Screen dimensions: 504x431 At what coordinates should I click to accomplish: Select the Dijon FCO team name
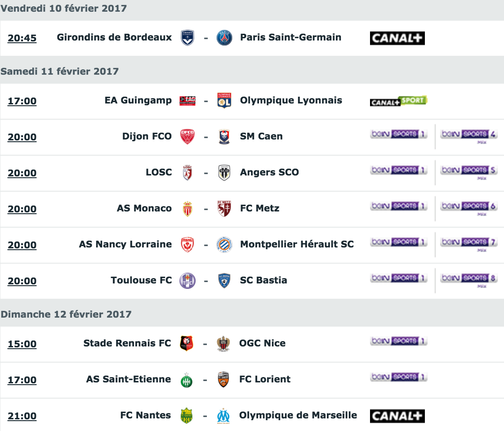click(147, 136)
